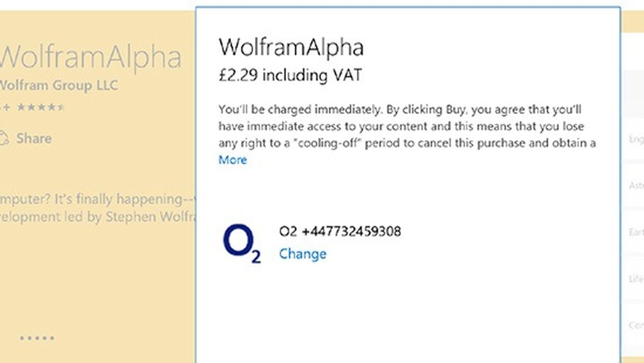Image resolution: width=644 pixels, height=363 pixels.
Task: Open the Wolfram Group LLC publisher page
Action: (59, 85)
